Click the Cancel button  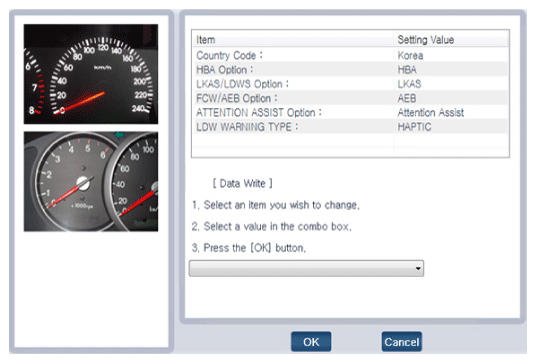coord(401,341)
